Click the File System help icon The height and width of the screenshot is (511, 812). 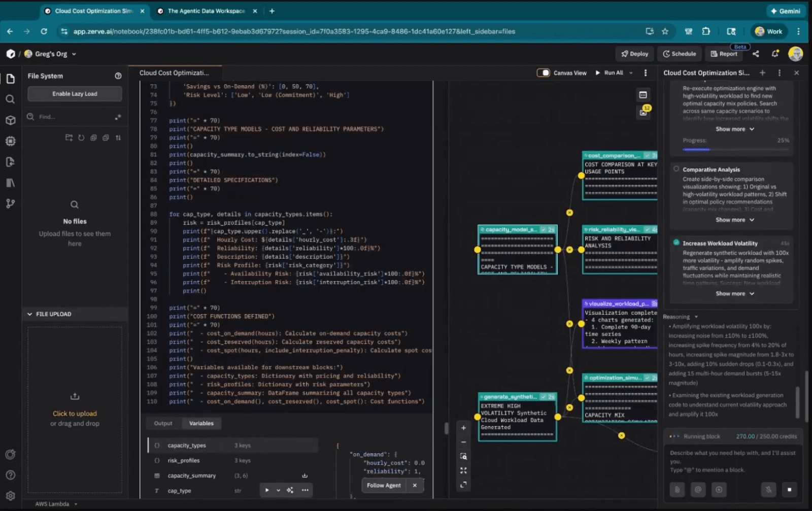pyautogui.click(x=118, y=76)
